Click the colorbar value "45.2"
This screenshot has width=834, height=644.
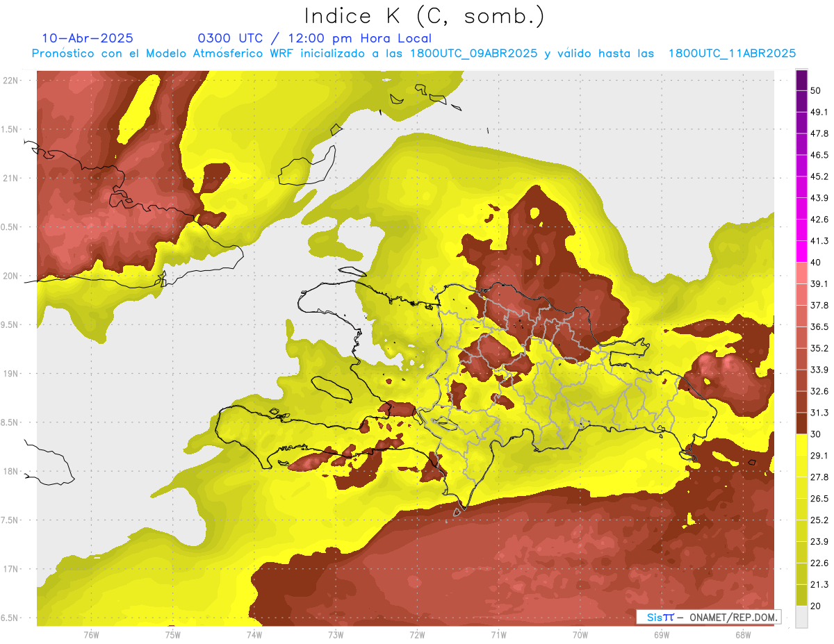819,176
